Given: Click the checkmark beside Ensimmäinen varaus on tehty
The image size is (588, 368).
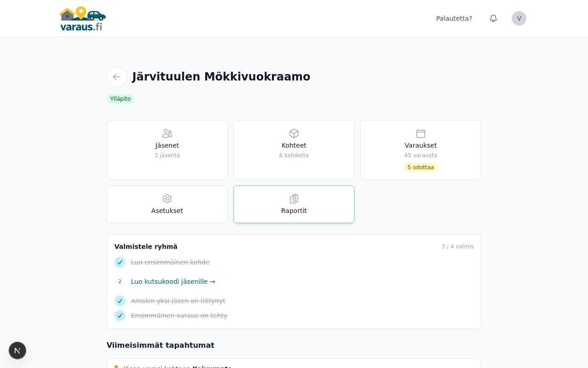Looking at the screenshot, I should tap(120, 316).
